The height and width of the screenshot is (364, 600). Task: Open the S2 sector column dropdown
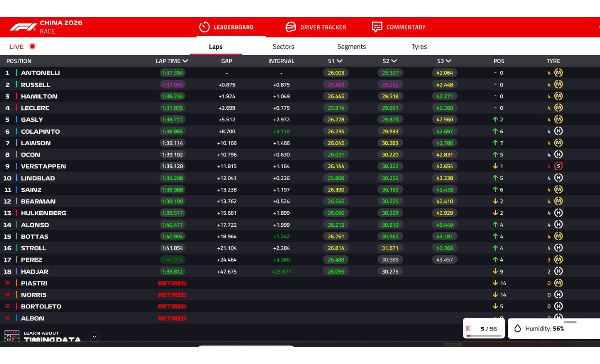[394, 61]
